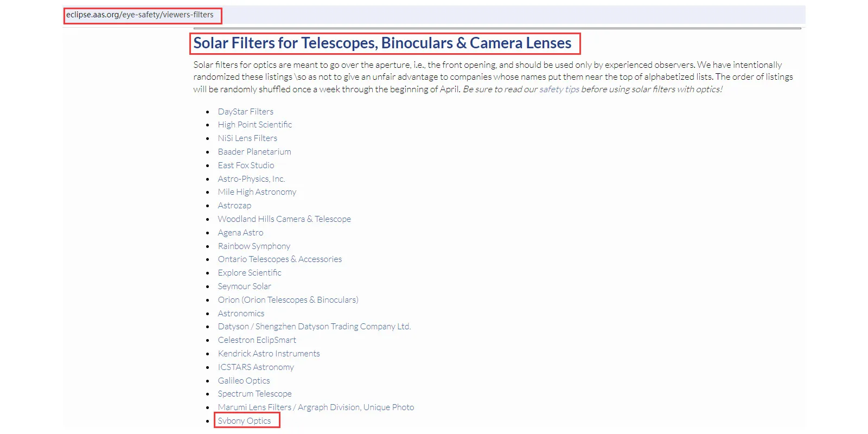The height and width of the screenshot is (434, 868).
Task: Visit the Agena Astro link
Action: (x=240, y=233)
